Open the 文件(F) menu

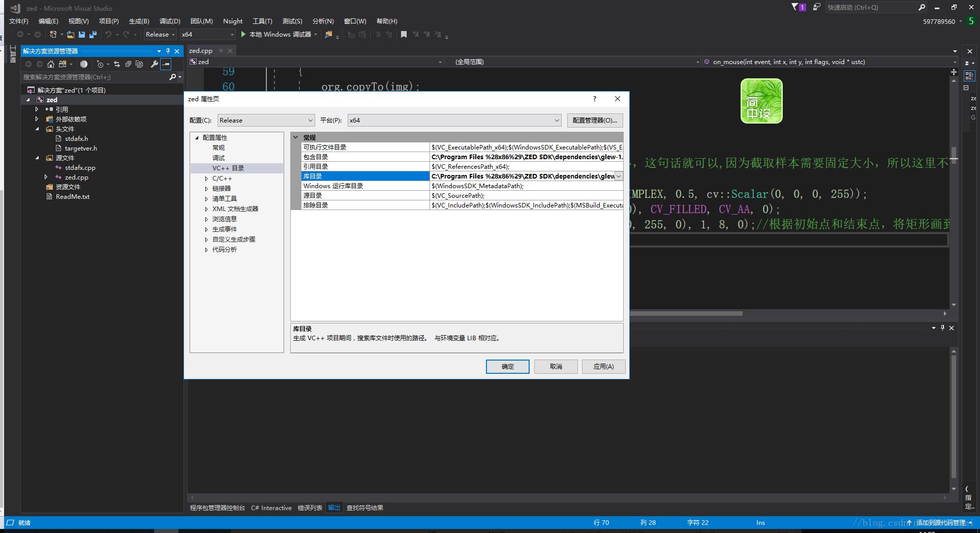click(x=19, y=21)
